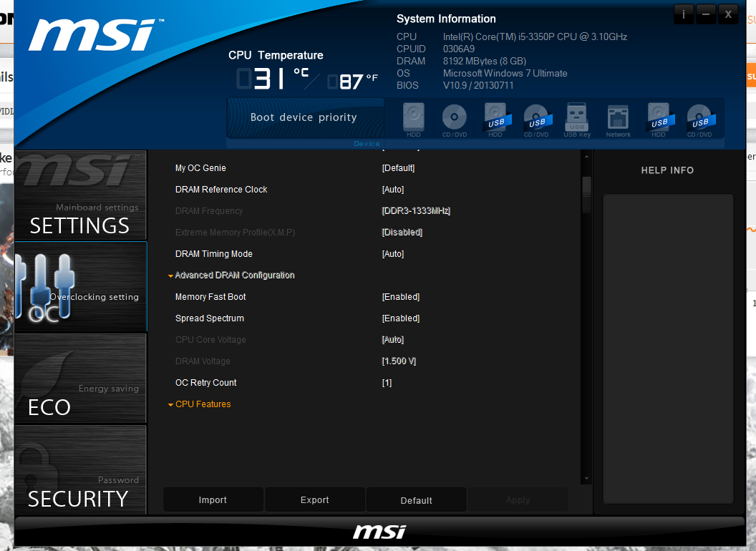Minimize the MSI Click BIOS window

click(706, 14)
